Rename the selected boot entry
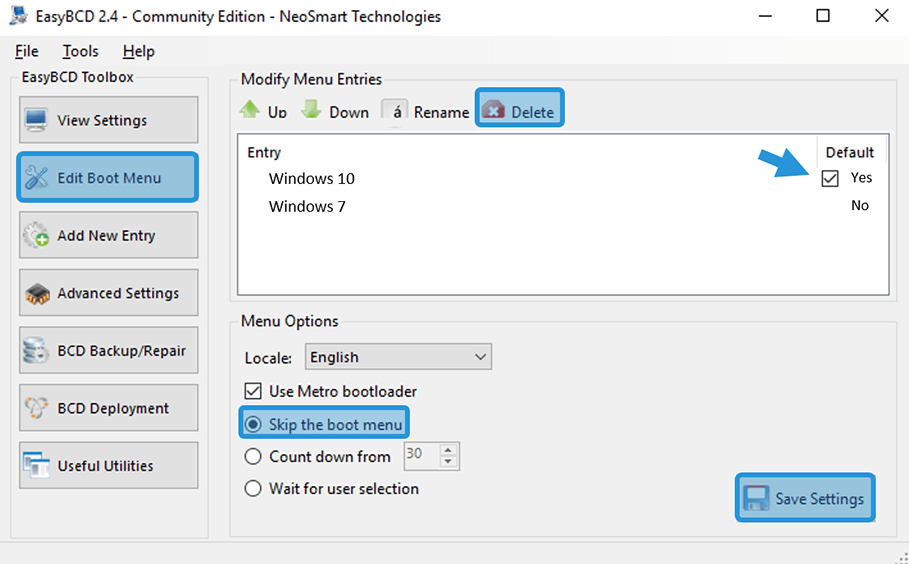 click(x=426, y=111)
